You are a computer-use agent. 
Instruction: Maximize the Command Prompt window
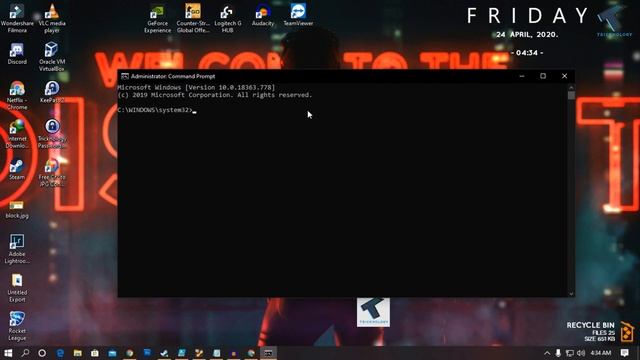[543, 76]
